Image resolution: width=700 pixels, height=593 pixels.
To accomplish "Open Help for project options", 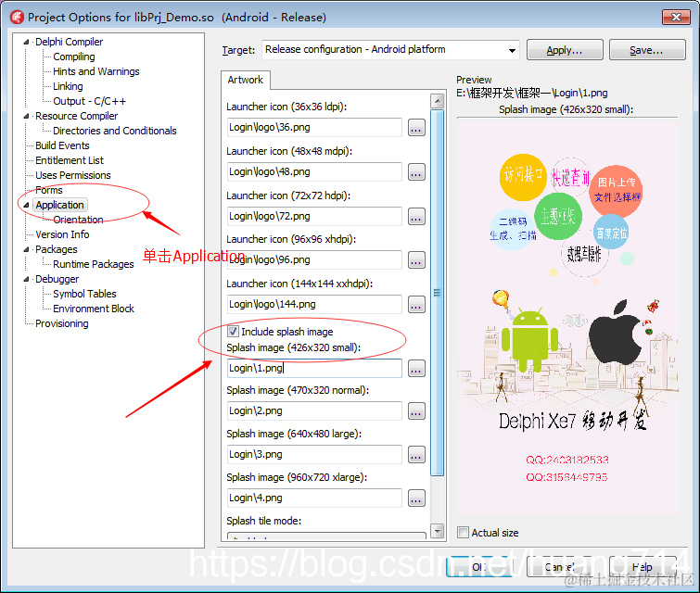I will (642, 567).
